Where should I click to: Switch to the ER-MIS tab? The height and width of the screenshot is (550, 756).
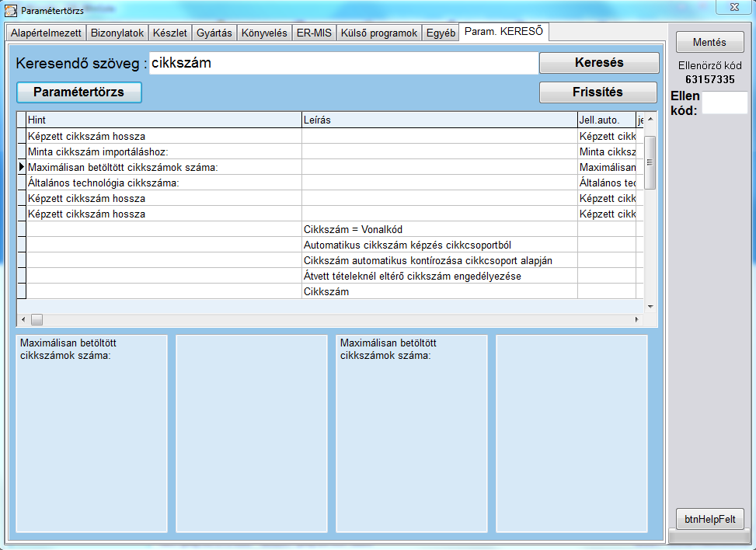pos(314,33)
